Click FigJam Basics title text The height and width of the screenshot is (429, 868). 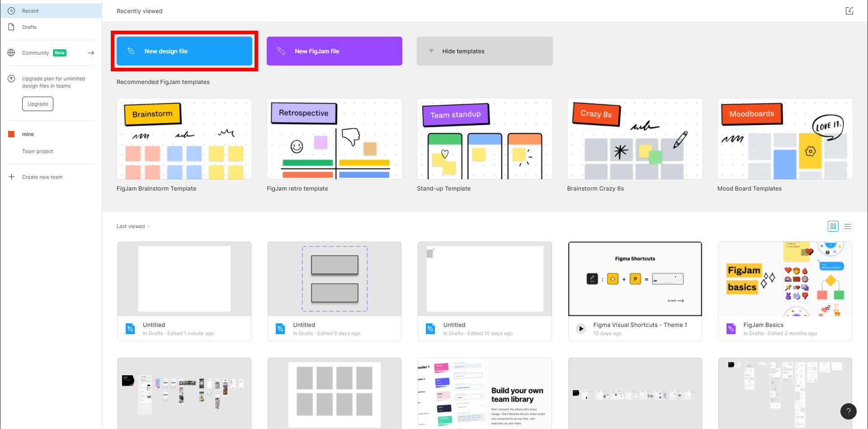(763, 325)
